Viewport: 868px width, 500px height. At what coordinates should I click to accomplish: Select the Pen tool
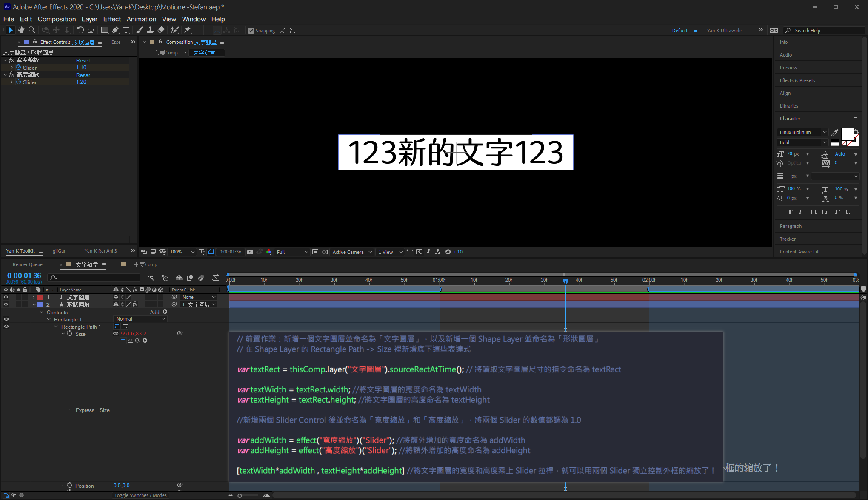click(115, 30)
